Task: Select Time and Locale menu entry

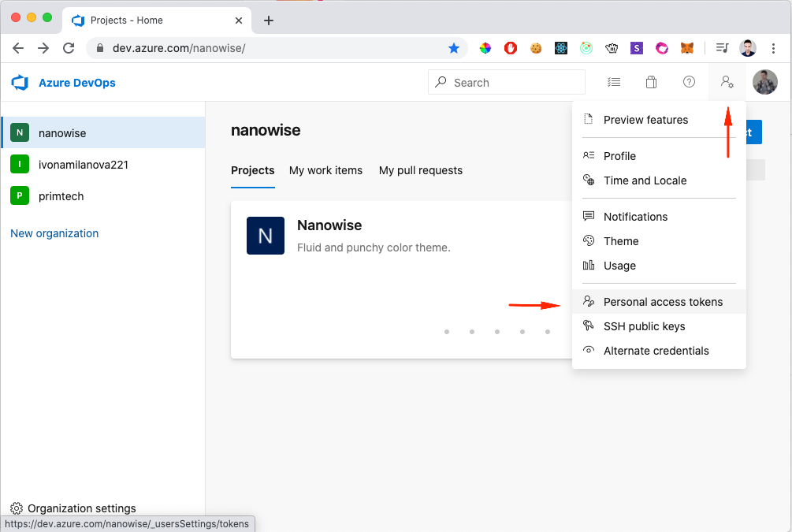Action: 659,180
